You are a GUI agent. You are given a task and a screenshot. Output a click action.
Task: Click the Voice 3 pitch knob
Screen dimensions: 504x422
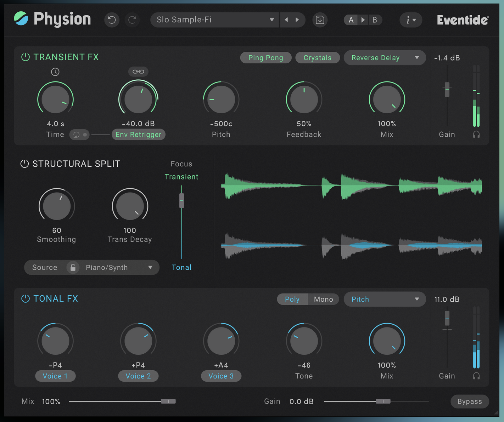[x=221, y=341]
